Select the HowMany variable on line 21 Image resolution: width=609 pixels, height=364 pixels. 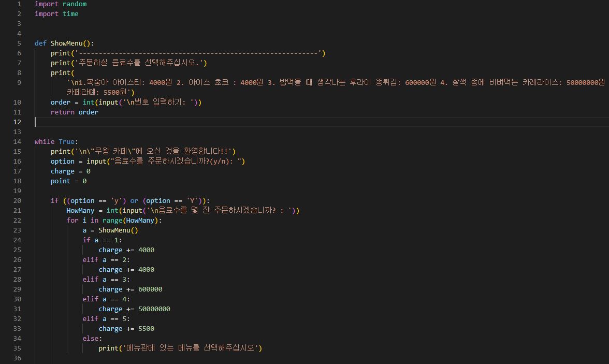pos(83,210)
